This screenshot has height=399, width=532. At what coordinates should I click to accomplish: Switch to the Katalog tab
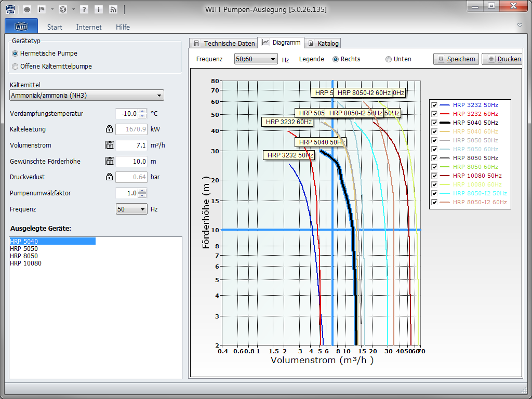click(323, 43)
